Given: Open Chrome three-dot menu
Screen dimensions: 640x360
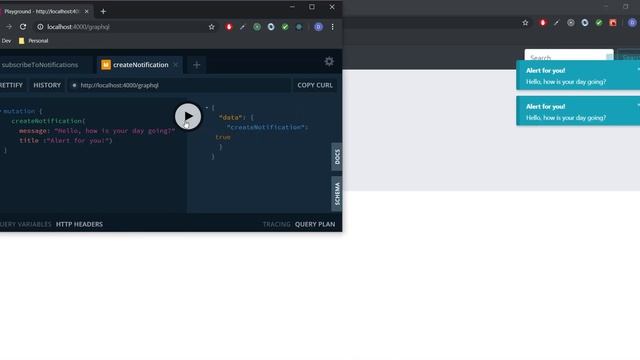Looking at the screenshot, I should (332, 27).
